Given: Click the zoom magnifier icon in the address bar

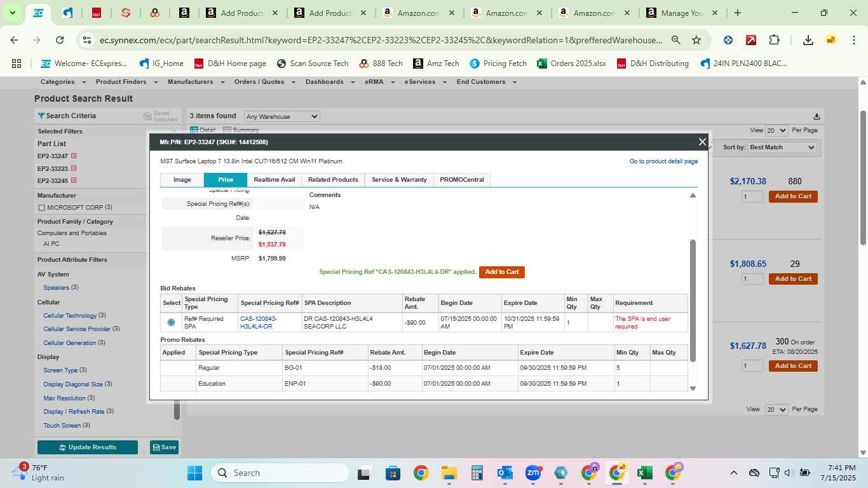Looking at the screenshot, I should 675,40.
